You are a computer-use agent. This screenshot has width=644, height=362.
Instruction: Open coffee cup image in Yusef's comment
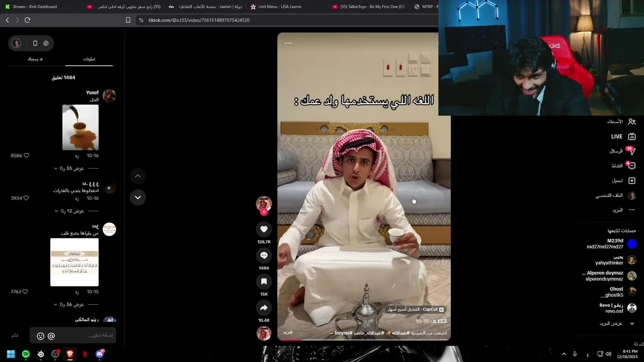(80, 128)
